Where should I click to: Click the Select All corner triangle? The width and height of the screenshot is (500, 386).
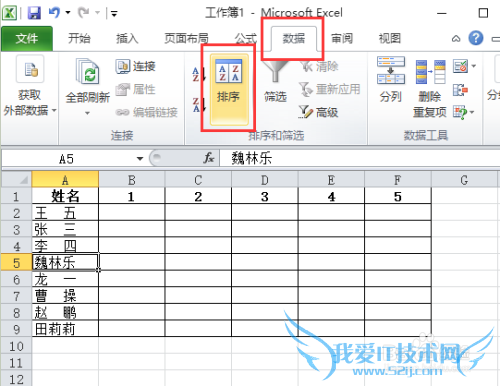click(x=17, y=180)
